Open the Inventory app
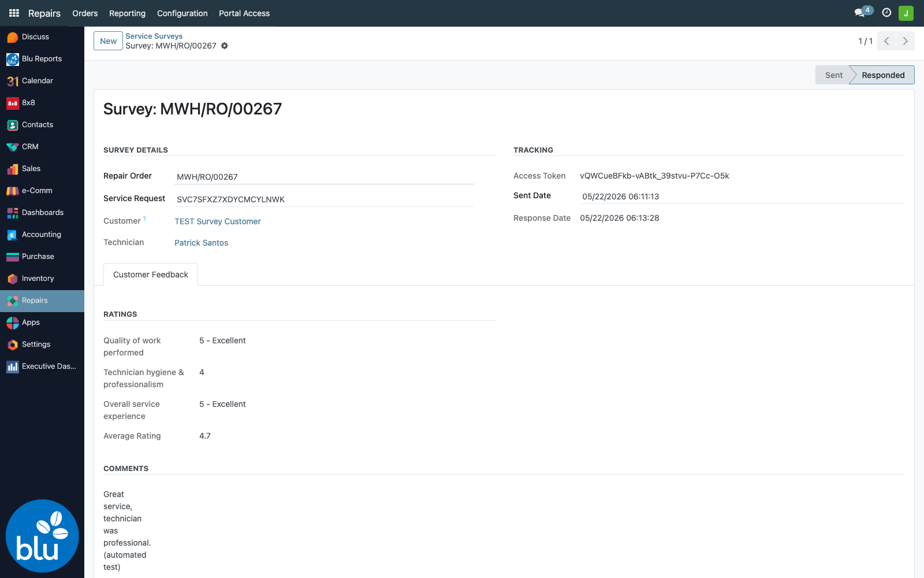 click(x=42, y=279)
